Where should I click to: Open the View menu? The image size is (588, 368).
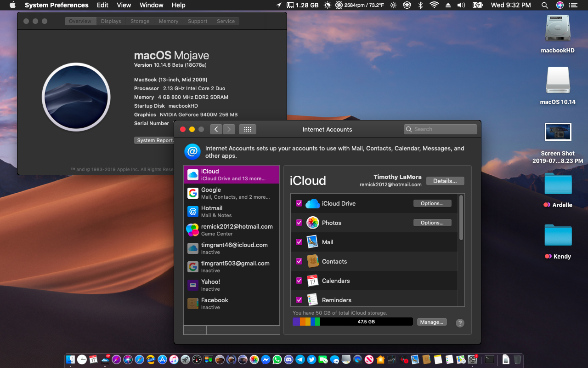pos(124,5)
